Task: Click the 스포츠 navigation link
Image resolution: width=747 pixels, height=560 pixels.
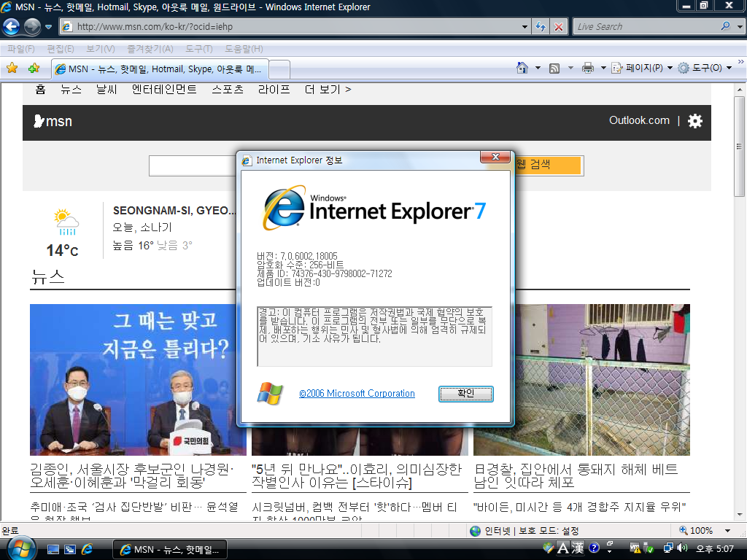Action: 228,89
